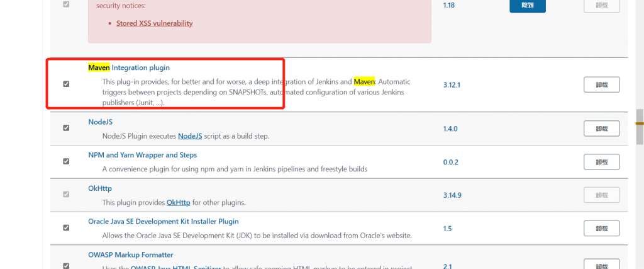Open OWASP Markup Formatter plugin link
The image size is (644, 269).
131,255
